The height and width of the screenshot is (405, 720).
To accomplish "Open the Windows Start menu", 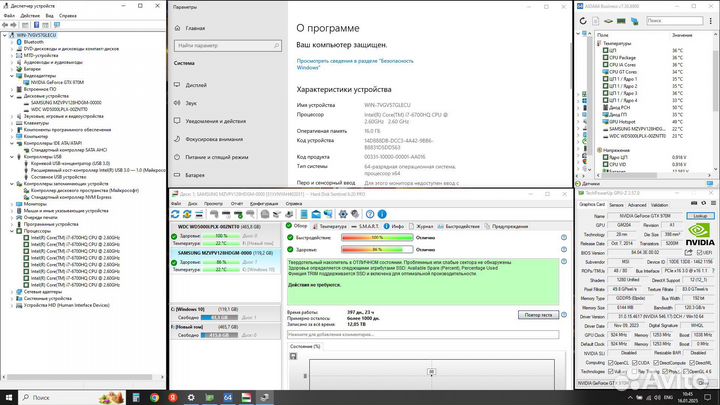I will pyautogui.click(x=8, y=397).
